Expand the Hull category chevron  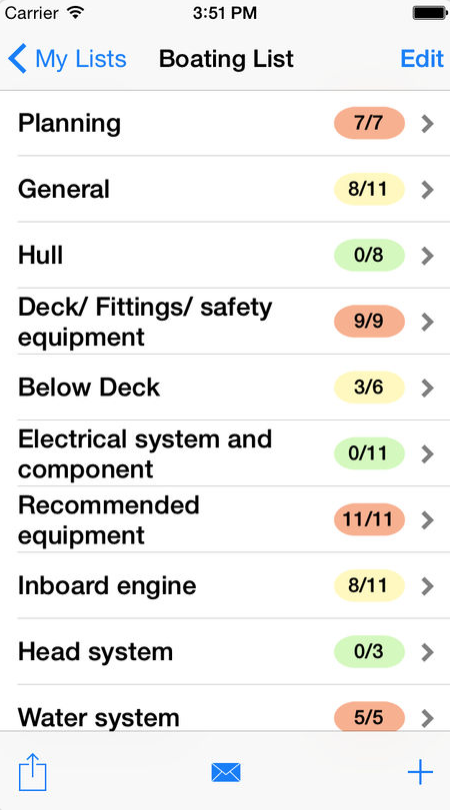click(427, 256)
